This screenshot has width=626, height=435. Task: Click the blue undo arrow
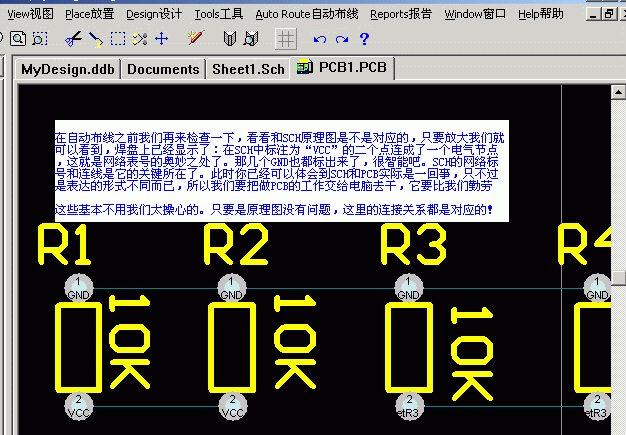coord(320,38)
